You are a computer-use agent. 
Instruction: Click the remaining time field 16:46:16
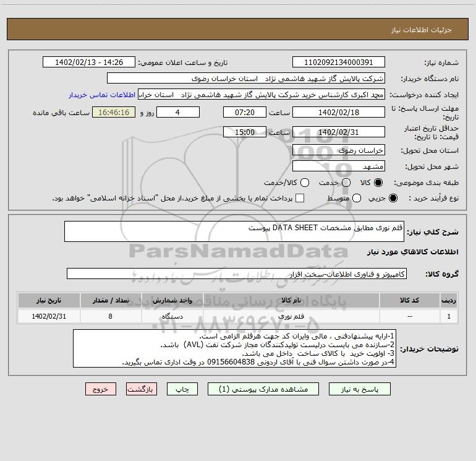pyautogui.click(x=114, y=112)
